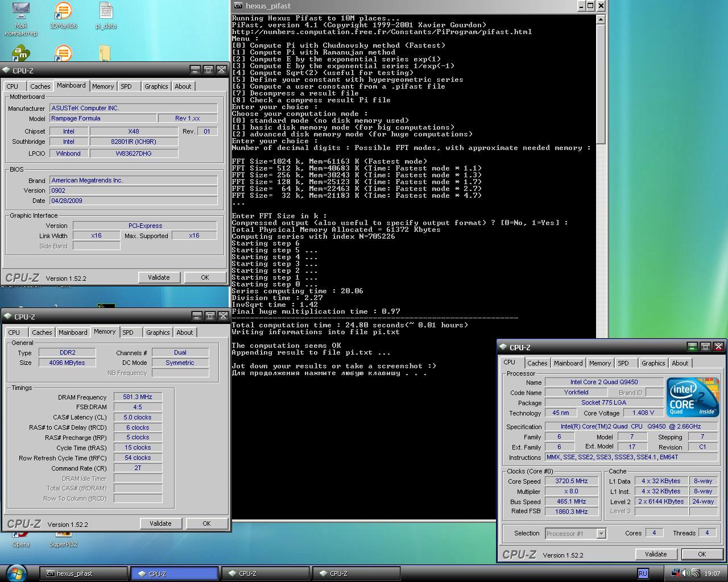The image size is (728, 582).
Task: Click the console scrollbar up arrow
Action: tap(601, 19)
